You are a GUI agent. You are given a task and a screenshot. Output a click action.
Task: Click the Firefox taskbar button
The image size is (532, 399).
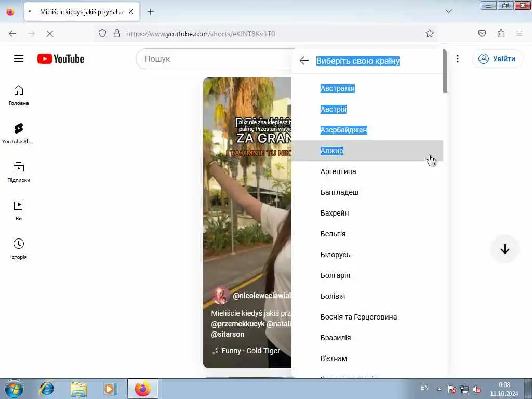[142, 389]
